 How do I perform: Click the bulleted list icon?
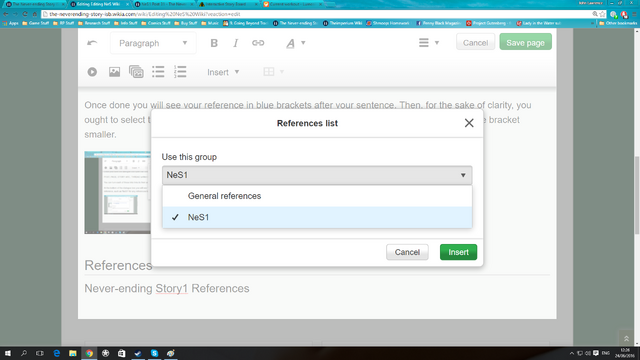click(x=158, y=72)
